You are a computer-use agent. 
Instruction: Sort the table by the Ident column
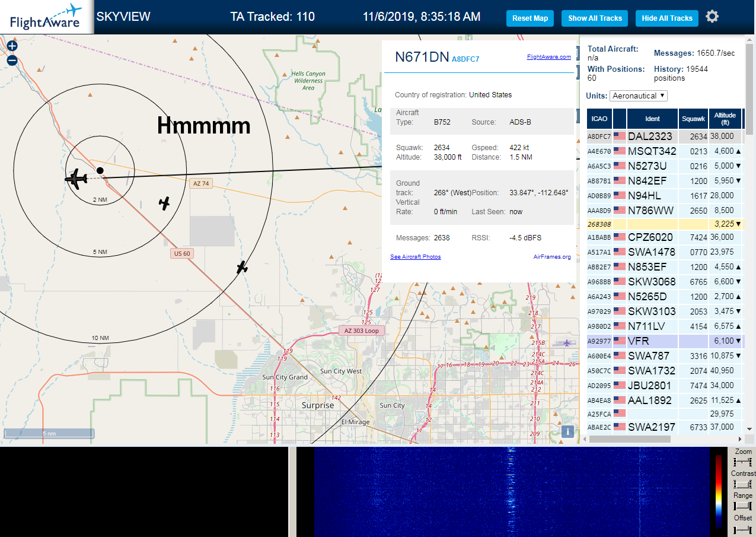[652, 119]
